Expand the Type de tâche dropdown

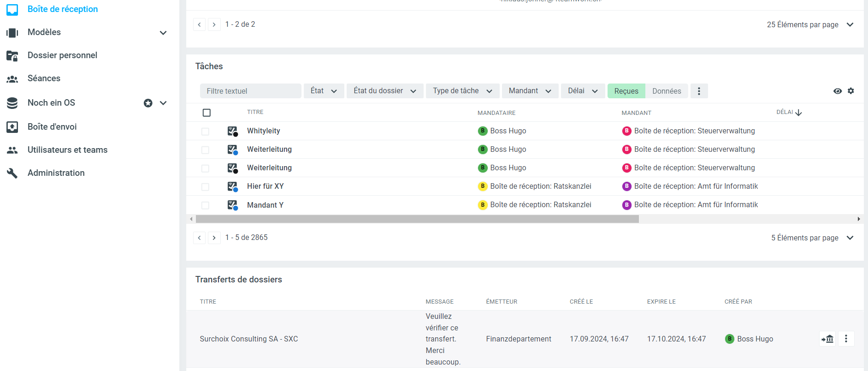[462, 91]
